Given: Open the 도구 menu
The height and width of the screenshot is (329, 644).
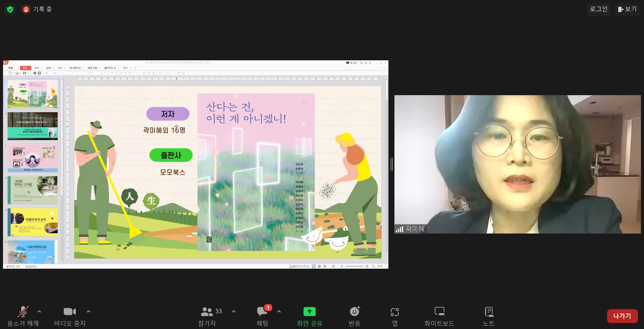Looking at the screenshot, I should tap(126, 68).
